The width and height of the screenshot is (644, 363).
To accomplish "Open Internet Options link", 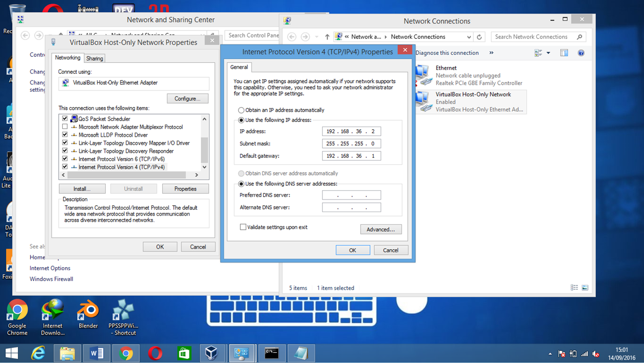I will click(50, 268).
